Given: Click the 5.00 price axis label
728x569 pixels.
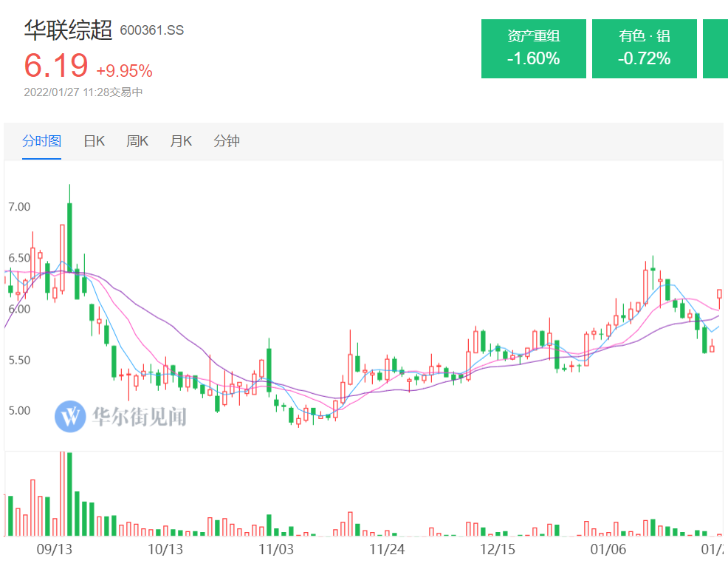Looking at the screenshot, I should (19, 411).
